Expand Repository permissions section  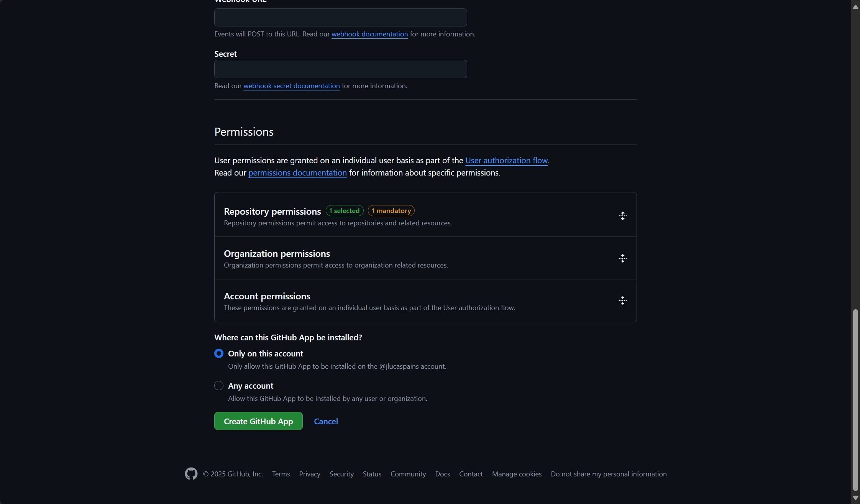tap(622, 216)
